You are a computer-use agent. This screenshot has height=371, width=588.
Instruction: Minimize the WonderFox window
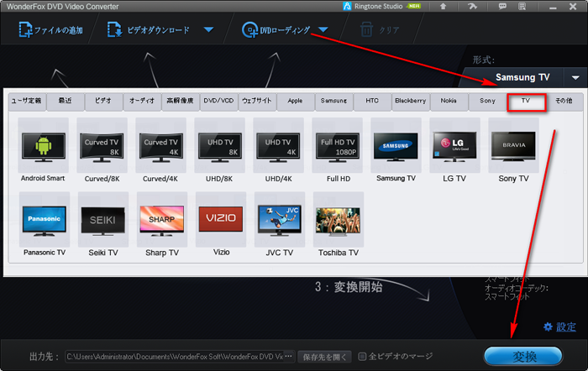(x=553, y=7)
